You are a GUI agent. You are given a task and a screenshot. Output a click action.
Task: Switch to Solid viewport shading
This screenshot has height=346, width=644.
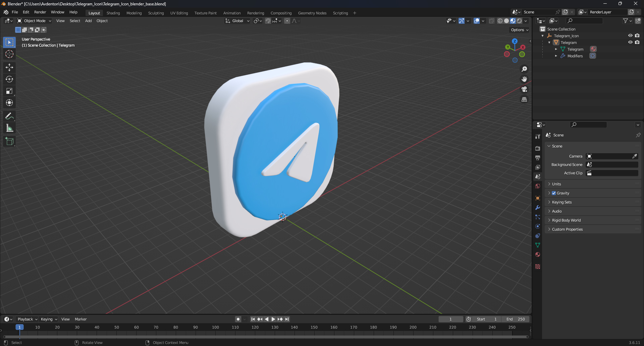point(506,21)
